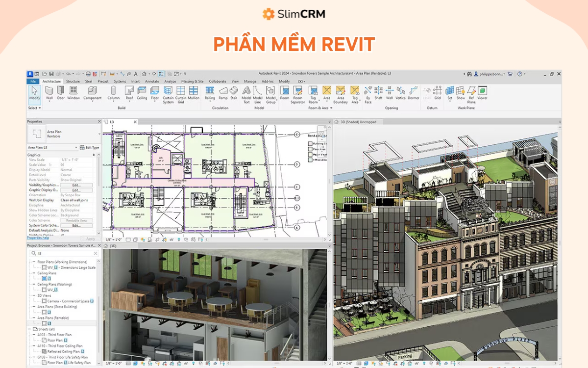Click Edit for Graphic Display Options
This screenshot has width=588, height=368.
tap(76, 190)
